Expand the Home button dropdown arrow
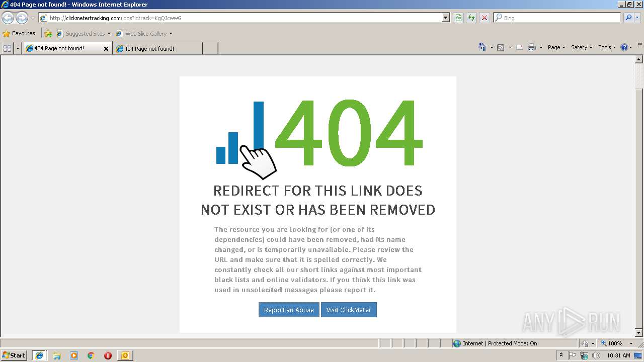The height and width of the screenshot is (362, 644). coord(491,47)
